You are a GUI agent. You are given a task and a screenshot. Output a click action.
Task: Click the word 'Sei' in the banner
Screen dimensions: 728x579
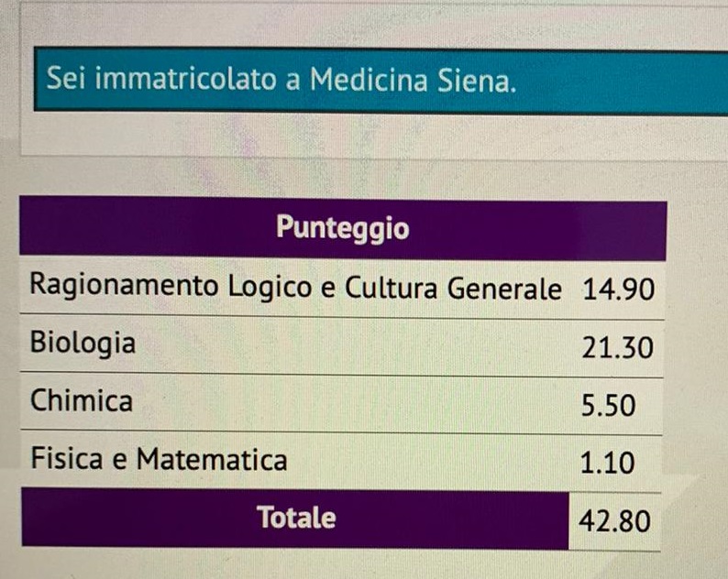[66, 81]
